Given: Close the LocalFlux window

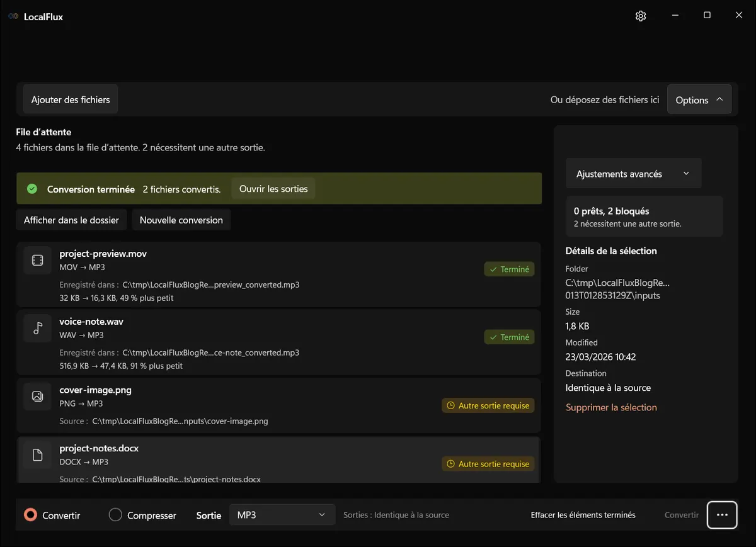Looking at the screenshot, I should coord(739,15).
